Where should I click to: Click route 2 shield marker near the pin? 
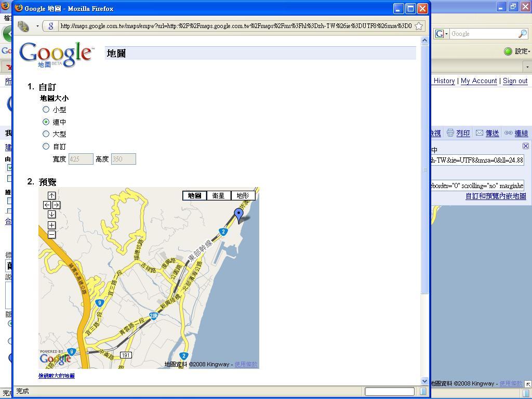pos(223,232)
